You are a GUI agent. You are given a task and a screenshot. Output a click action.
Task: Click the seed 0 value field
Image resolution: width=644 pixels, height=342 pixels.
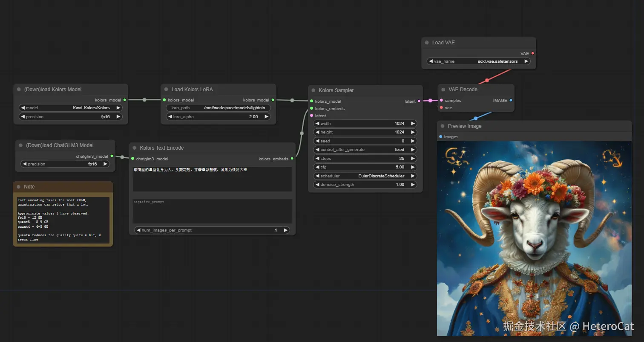click(x=365, y=141)
